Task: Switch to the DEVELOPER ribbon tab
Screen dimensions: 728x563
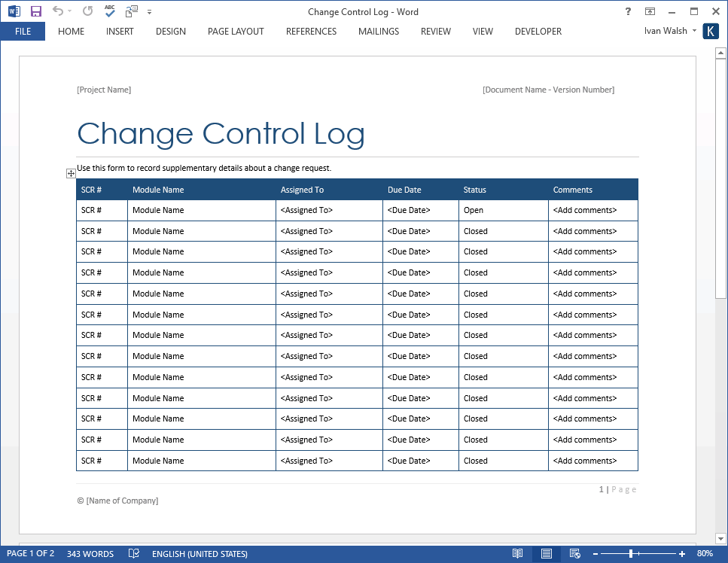Action: tap(538, 31)
